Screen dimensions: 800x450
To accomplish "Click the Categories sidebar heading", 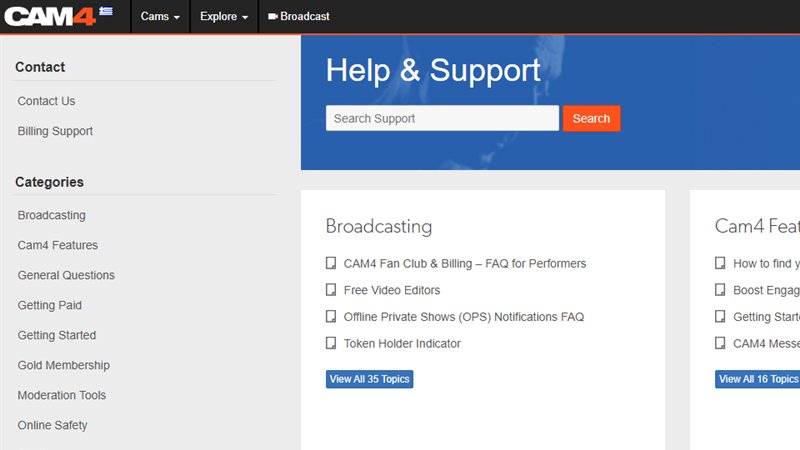I will 49,182.
